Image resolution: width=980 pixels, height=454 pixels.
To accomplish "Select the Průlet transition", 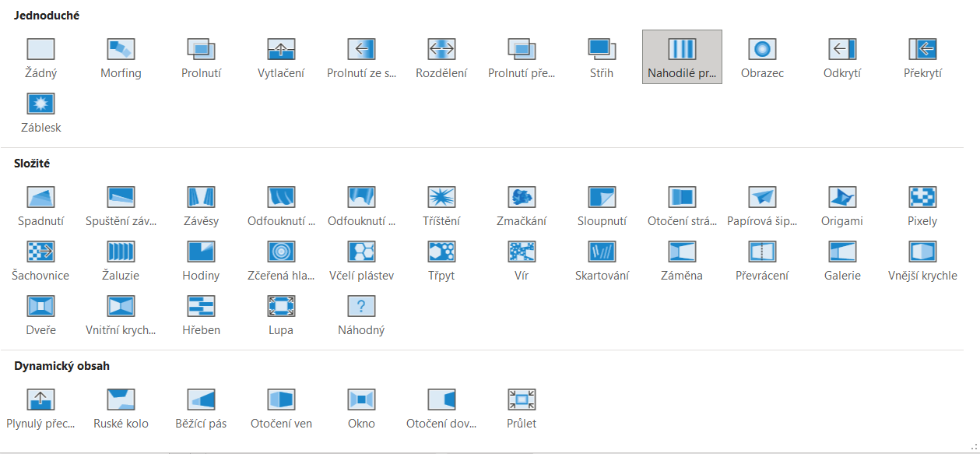I will 522,407.
